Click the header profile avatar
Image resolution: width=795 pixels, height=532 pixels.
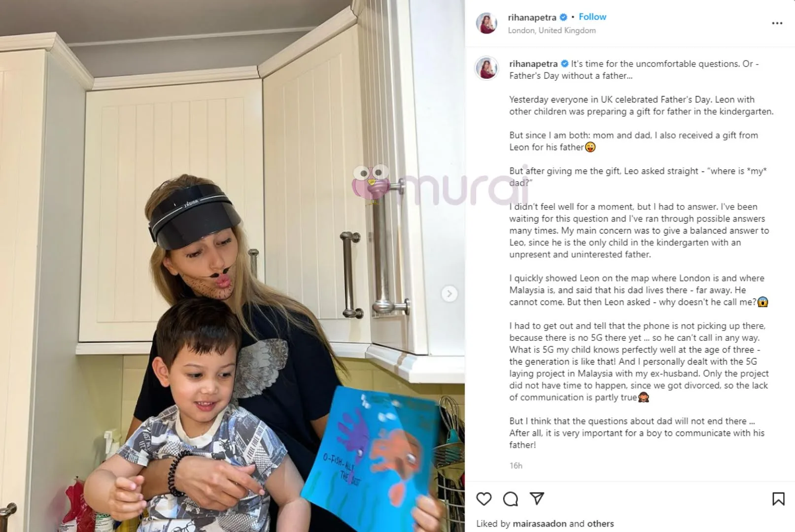coord(486,23)
